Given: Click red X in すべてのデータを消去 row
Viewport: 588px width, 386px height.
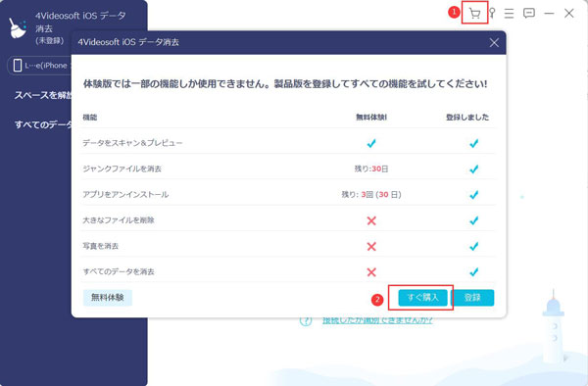Looking at the screenshot, I should tap(371, 272).
